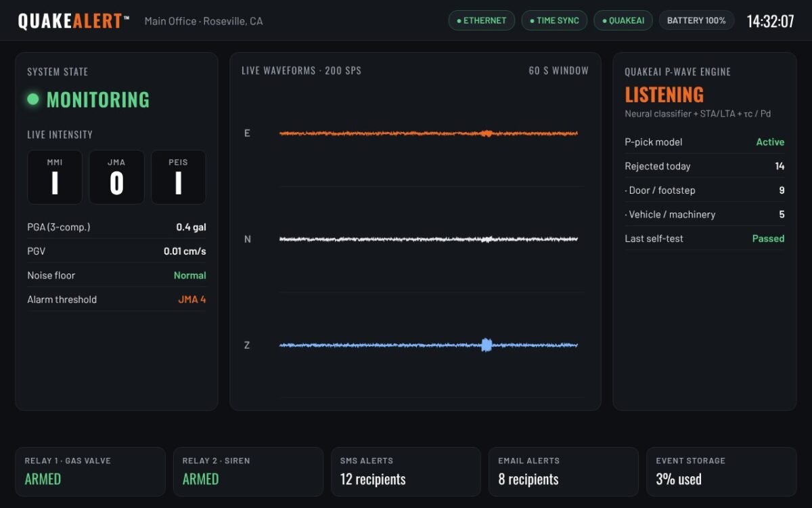Click the Vehicle / machinery row

click(704, 214)
